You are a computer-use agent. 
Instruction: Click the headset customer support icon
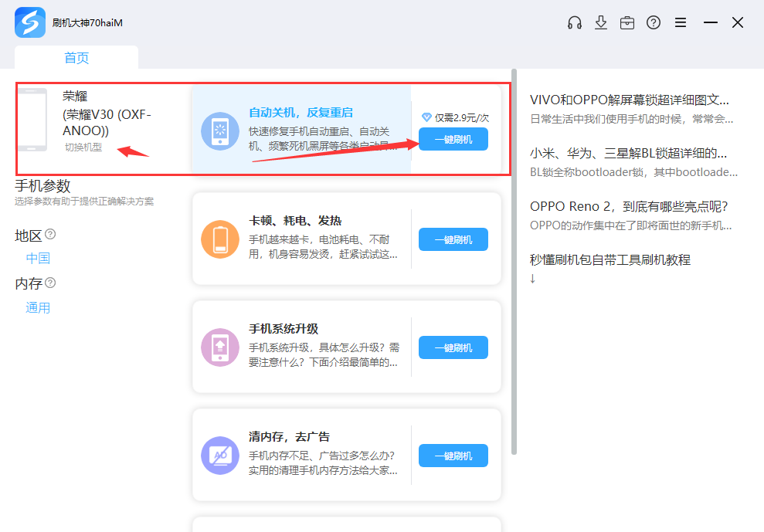click(x=574, y=22)
